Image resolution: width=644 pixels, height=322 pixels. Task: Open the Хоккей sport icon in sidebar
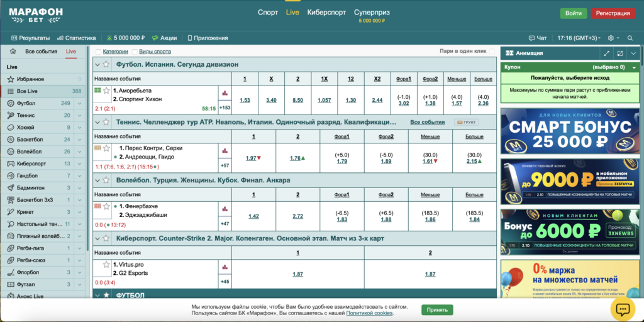11,127
